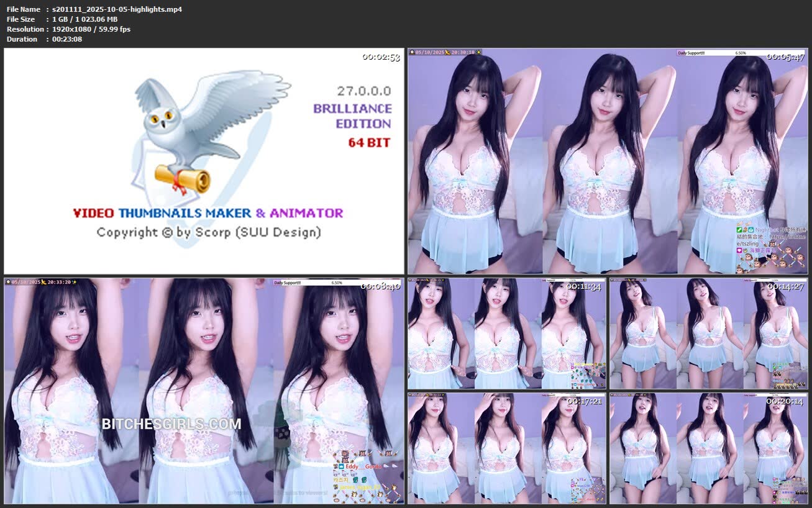Click the VIDEO THUMBNAILS MAKER & ANIMATOR title

[208, 213]
